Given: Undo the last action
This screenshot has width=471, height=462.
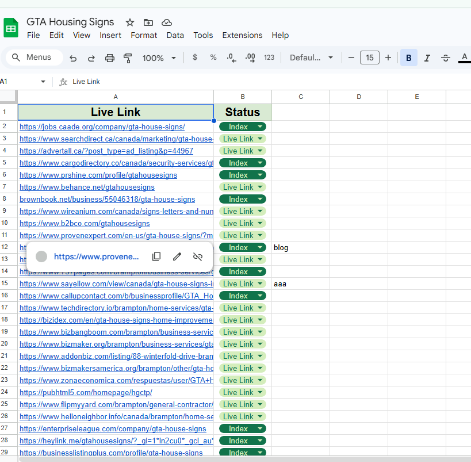Looking at the screenshot, I should tap(73, 58).
